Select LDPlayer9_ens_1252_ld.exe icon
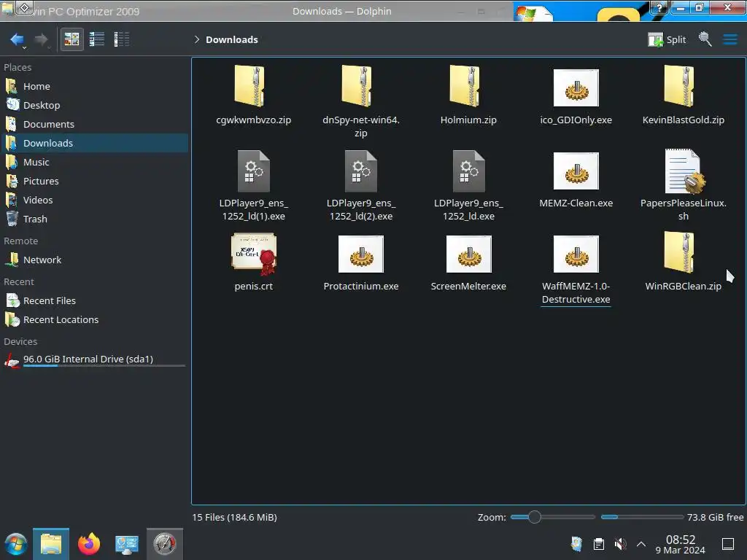 469,171
